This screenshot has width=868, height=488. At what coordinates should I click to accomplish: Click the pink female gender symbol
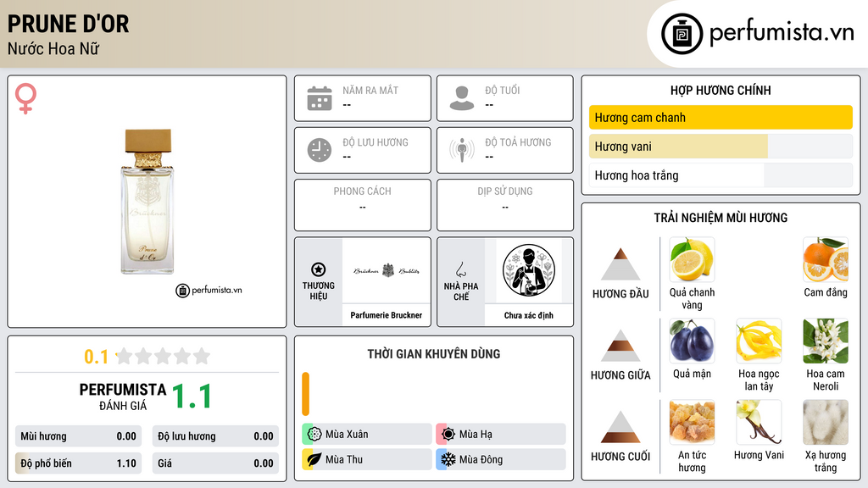(25, 98)
